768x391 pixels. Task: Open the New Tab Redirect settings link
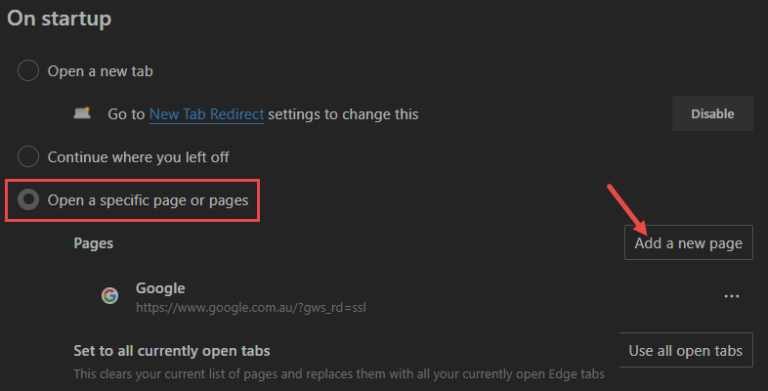(x=206, y=114)
